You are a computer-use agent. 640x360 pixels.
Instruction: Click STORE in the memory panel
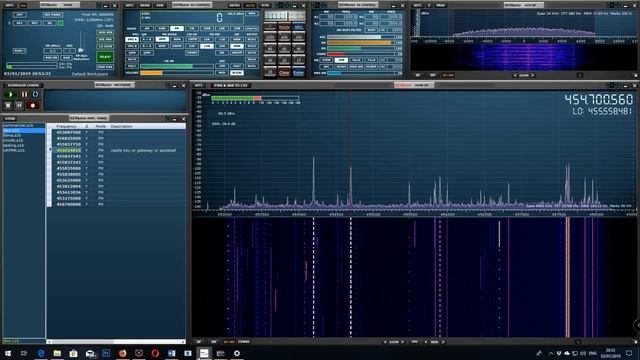click(x=10, y=118)
